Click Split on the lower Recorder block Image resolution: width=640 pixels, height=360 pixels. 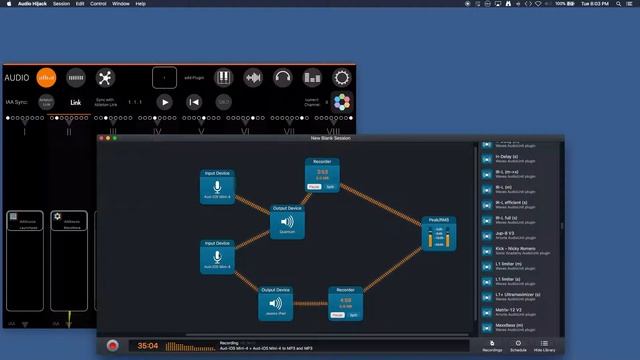[x=353, y=315]
